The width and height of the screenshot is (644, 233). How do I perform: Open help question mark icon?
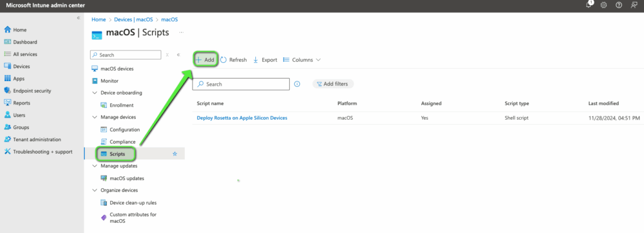(x=619, y=5)
